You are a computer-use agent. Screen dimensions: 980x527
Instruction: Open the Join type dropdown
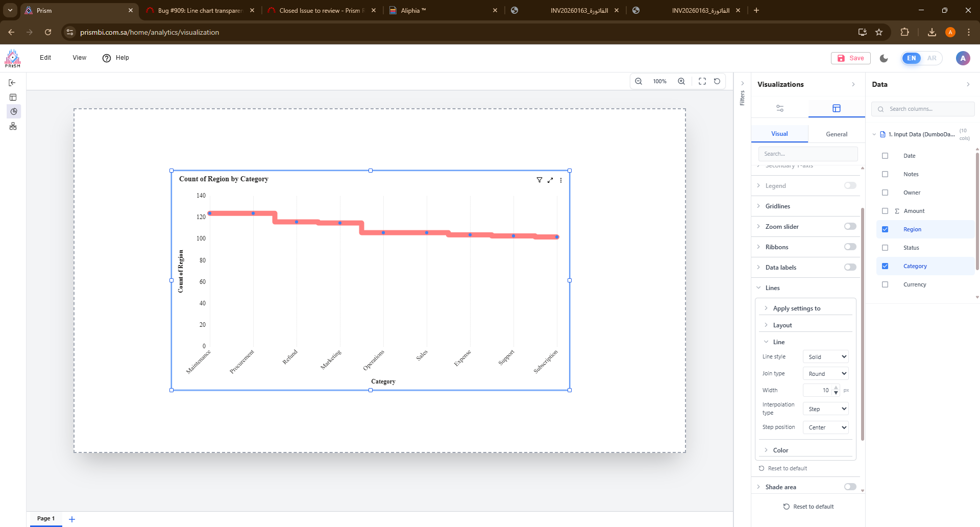pos(825,374)
